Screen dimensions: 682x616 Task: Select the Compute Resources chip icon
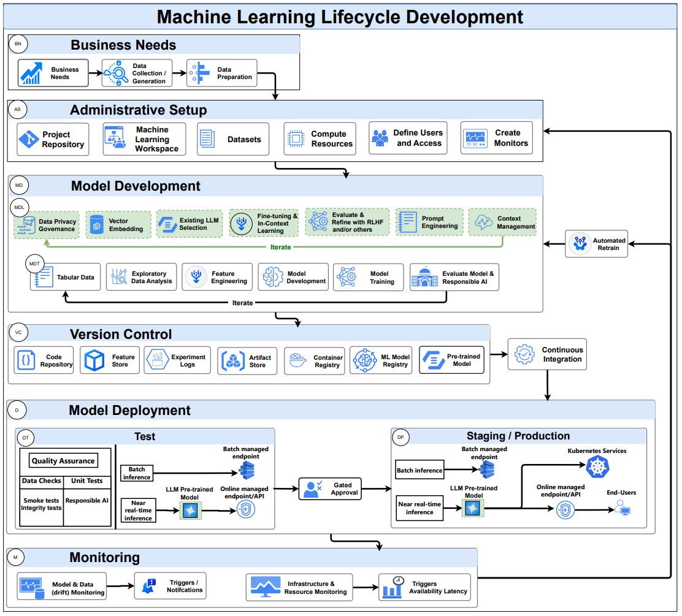(x=296, y=139)
